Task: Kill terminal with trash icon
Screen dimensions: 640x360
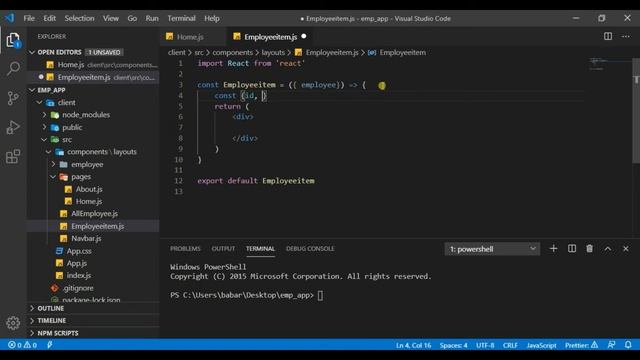Action: [589, 249]
